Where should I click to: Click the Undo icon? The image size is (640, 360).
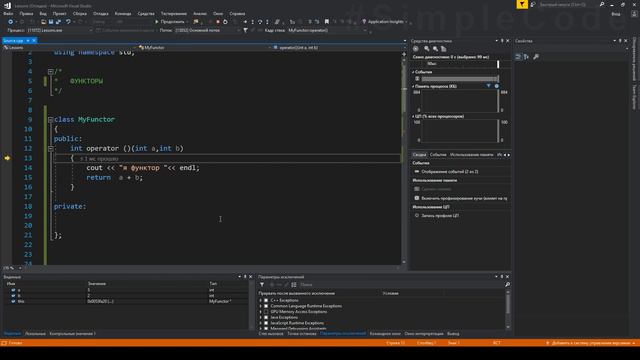[x=68, y=22]
